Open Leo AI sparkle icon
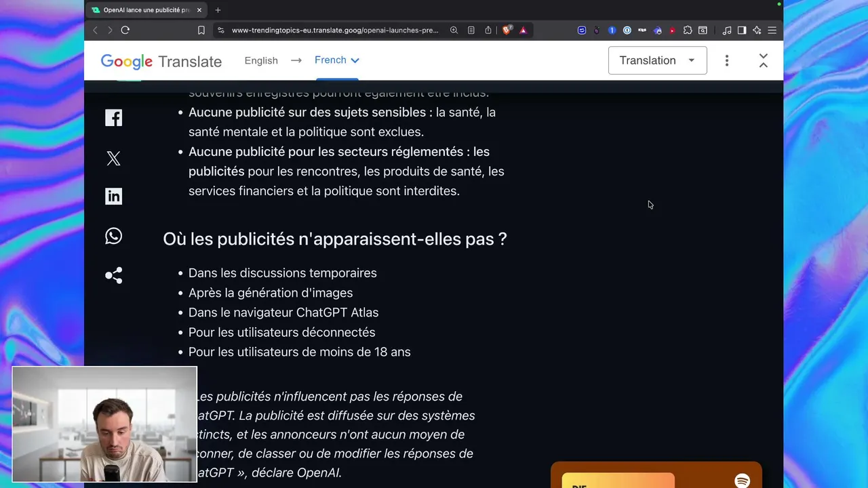The height and width of the screenshot is (488, 868). point(757,30)
